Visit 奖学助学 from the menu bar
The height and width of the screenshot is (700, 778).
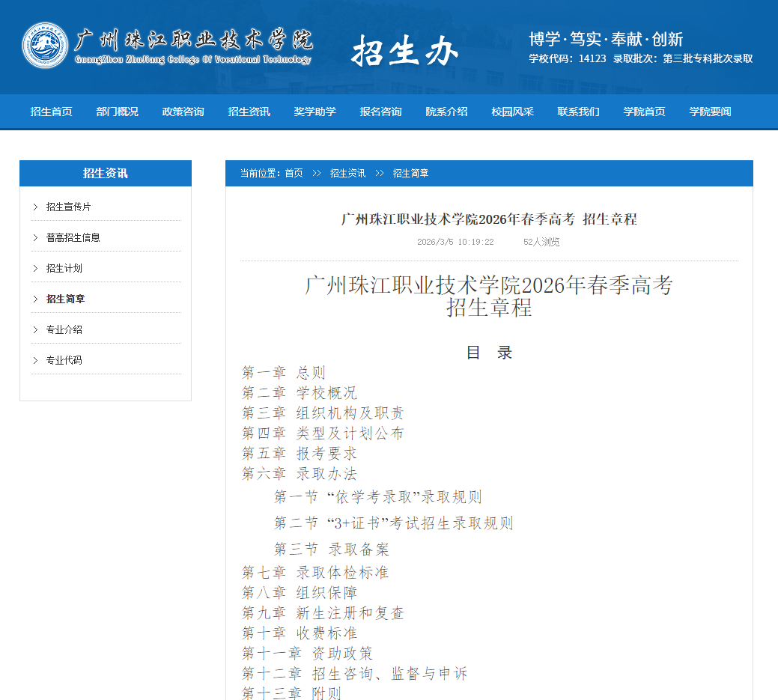pyautogui.click(x=314, y=111)
